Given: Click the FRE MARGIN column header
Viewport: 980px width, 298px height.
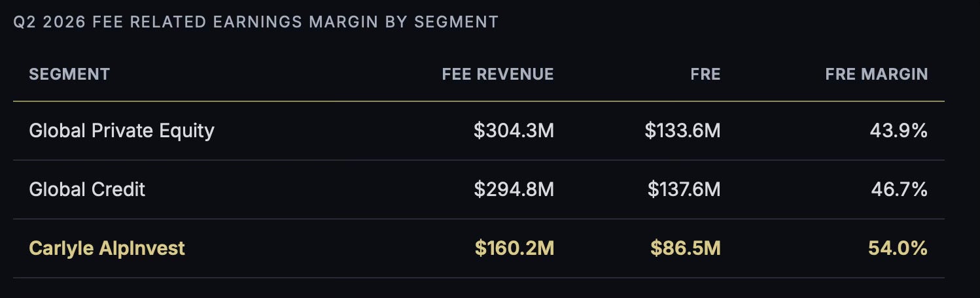Looking at the screenshot, I should pyautogui.click(x=877, y=74).
